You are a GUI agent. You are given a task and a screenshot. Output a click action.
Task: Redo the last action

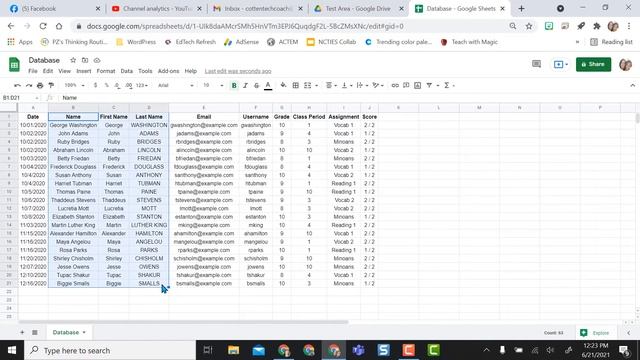tap(29, 85)
